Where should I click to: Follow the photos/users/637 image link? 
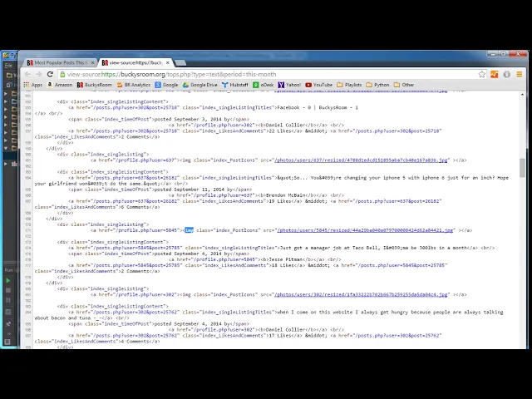(361, 160)
